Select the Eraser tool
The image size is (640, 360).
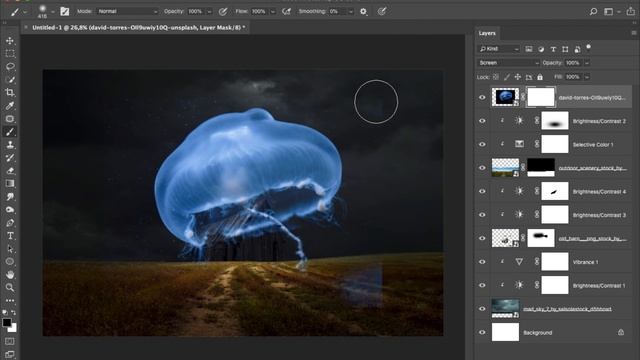(x=10, y=171)
